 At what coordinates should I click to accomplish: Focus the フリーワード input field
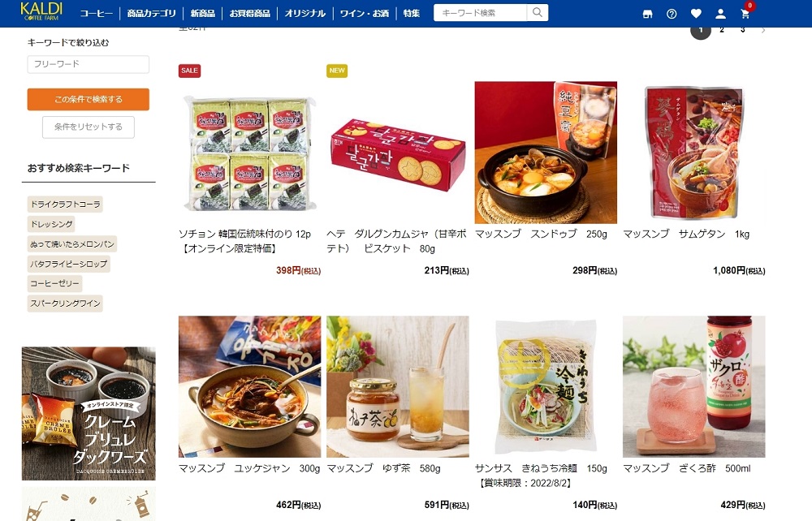(88, 64)
